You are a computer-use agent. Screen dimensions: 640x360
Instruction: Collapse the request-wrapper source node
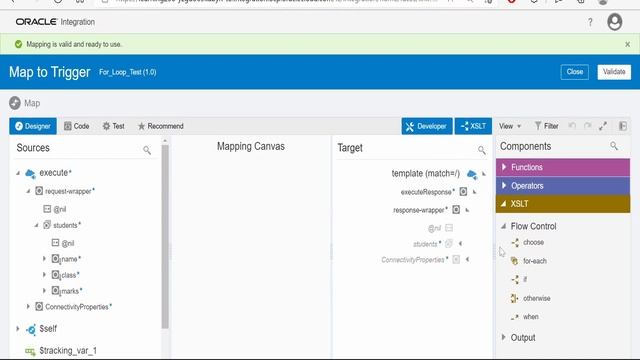pyautogui.click(x=28, y=191)
